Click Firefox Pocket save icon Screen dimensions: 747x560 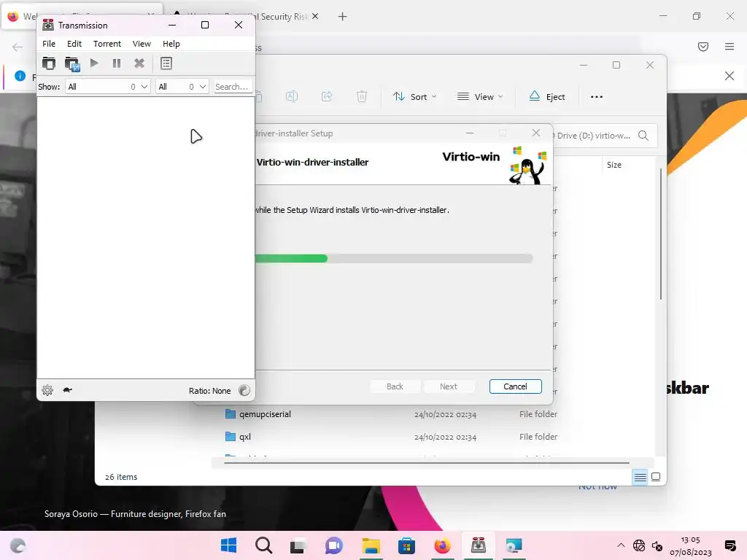(x=703, y=46)
